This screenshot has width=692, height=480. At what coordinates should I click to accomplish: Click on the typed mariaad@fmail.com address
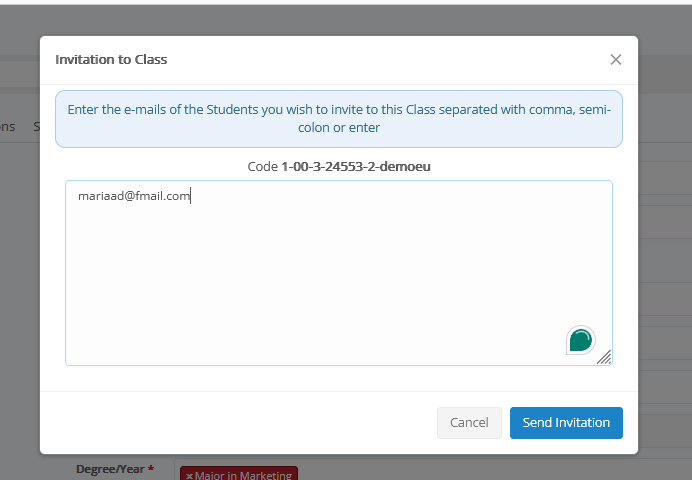click(134, 197)
